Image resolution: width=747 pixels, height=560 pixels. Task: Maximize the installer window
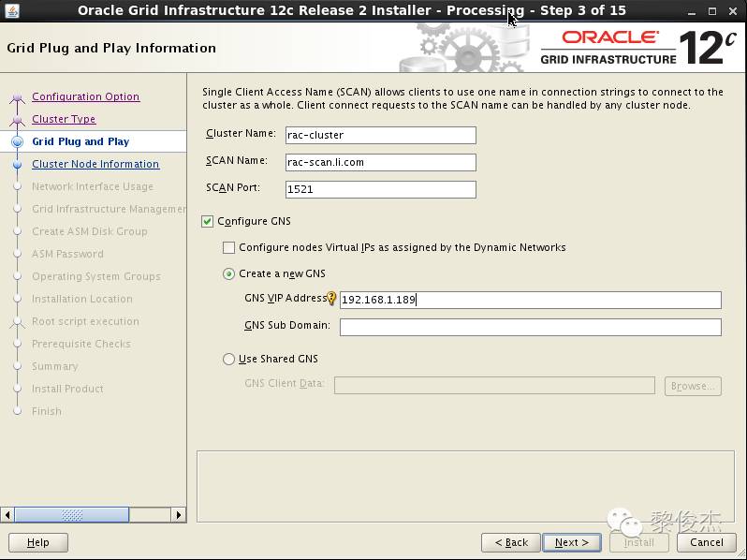[x=712, y=11]
